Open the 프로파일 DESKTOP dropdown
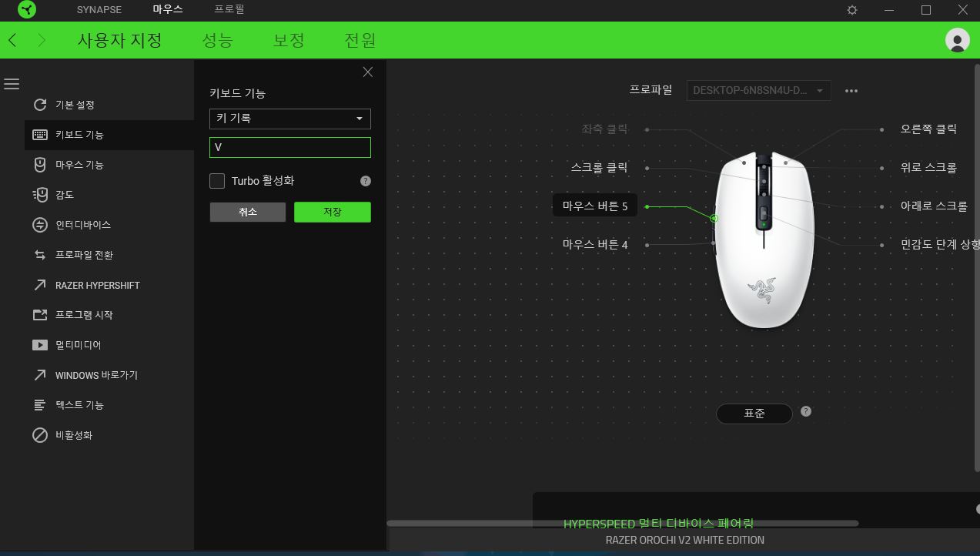Image resolution: width=980 pixels, height=556 pixels. (x=758, y=90)
